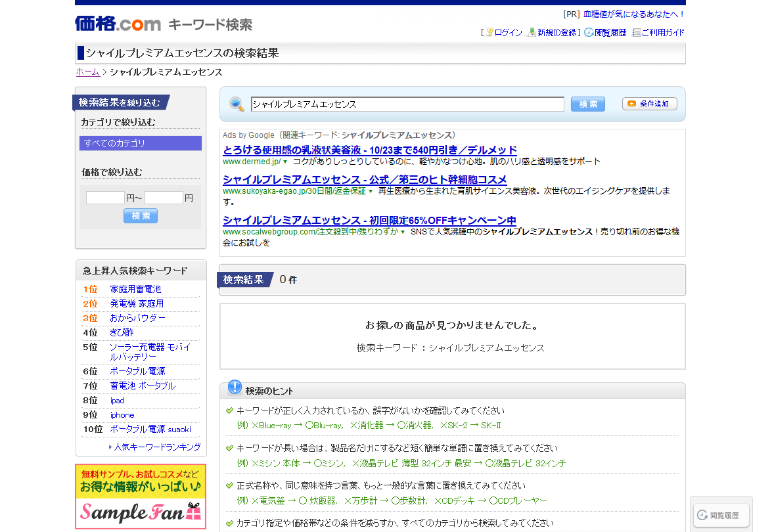
Task: Click the 検索 button next to keyword field
Action: point(588,104)
